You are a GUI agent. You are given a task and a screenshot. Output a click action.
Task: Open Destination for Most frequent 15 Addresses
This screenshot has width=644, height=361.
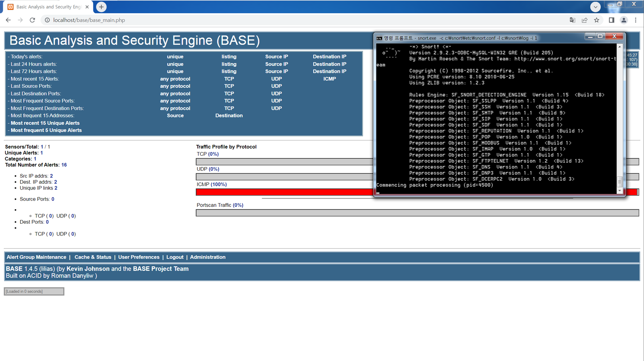pos(229,115)
